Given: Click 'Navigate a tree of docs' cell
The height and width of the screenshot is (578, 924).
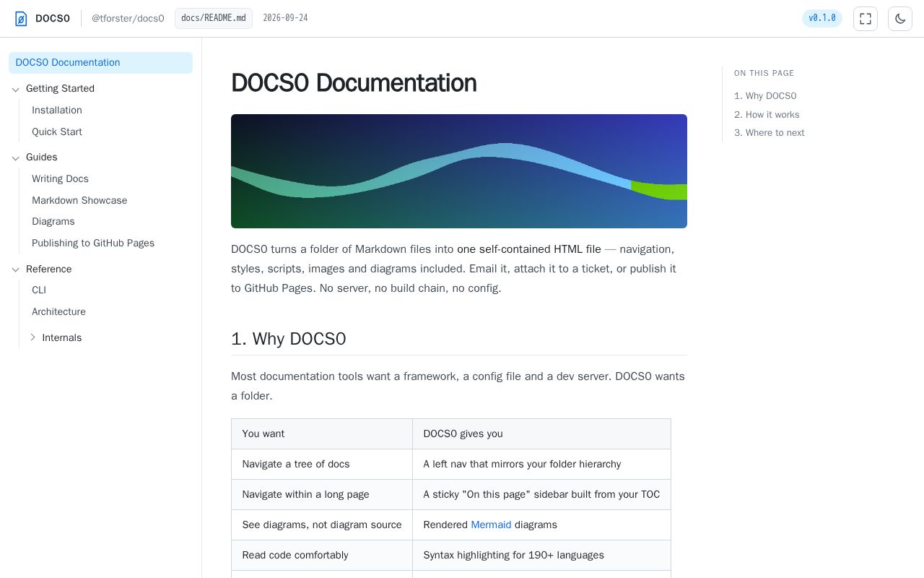Looking at the screenshot, I should coord(322,464).
